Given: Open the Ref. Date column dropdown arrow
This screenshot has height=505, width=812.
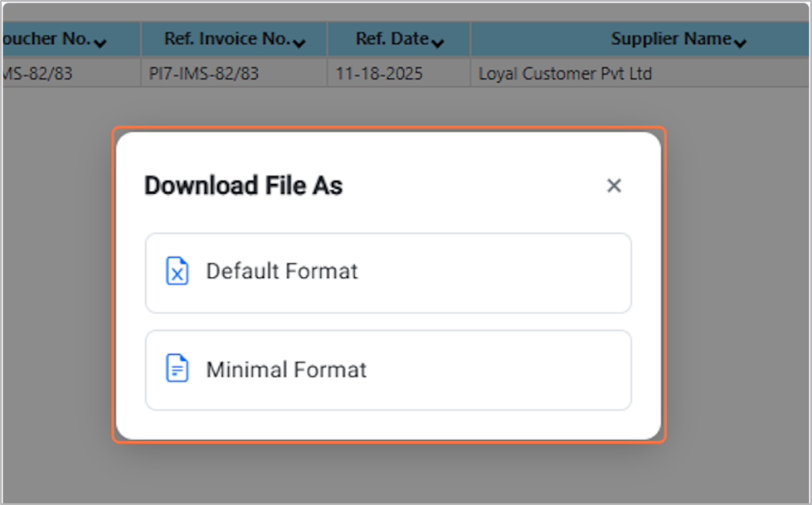Looking at the screenshot, I should [437, 42].
